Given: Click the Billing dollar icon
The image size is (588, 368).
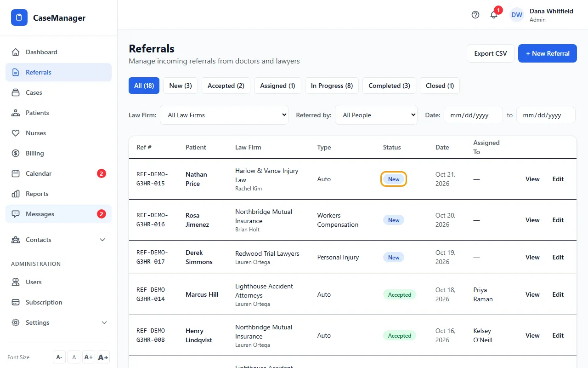Looking at the screenshot, I should [x=16, y=153].
